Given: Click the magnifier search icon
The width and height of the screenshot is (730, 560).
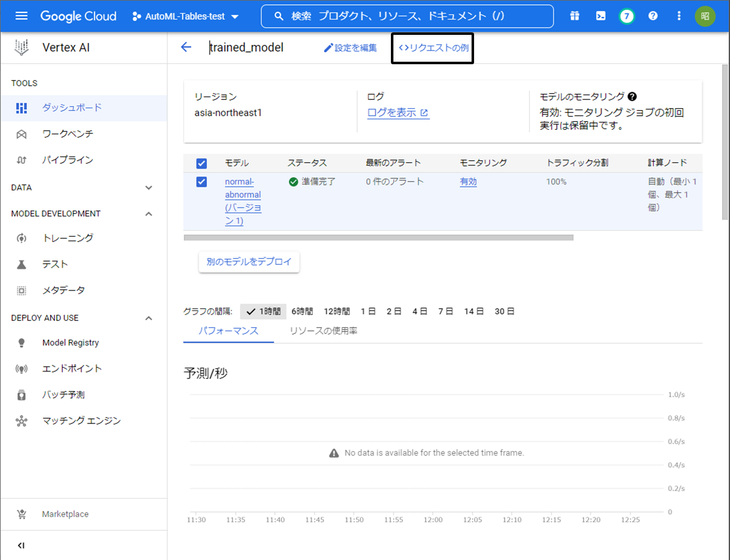Looking at the screenshot, I should [x=279, y=16].
